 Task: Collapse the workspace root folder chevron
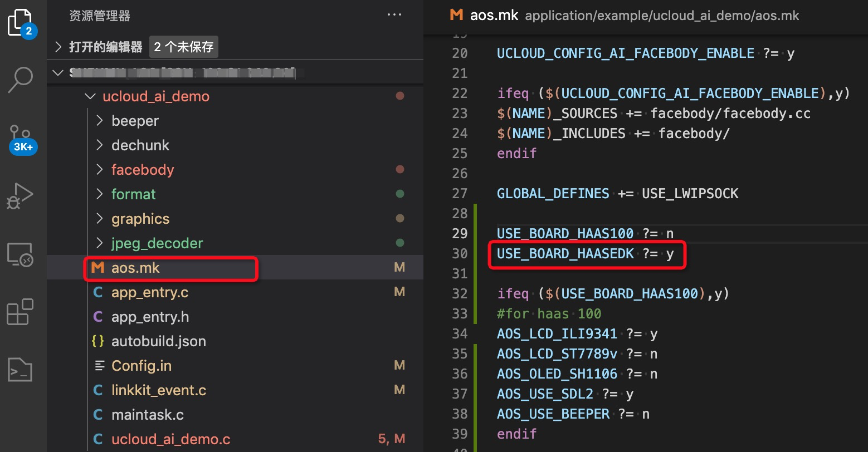[58, 72]
